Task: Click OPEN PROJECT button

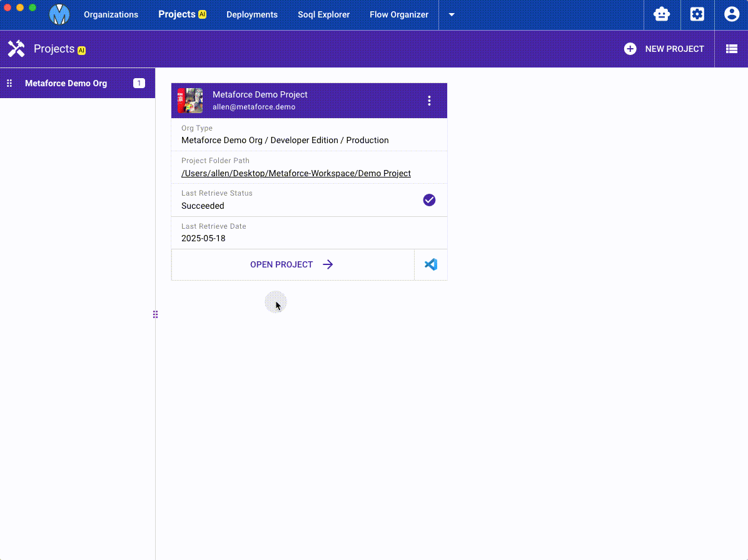Action: click(293, 264)
